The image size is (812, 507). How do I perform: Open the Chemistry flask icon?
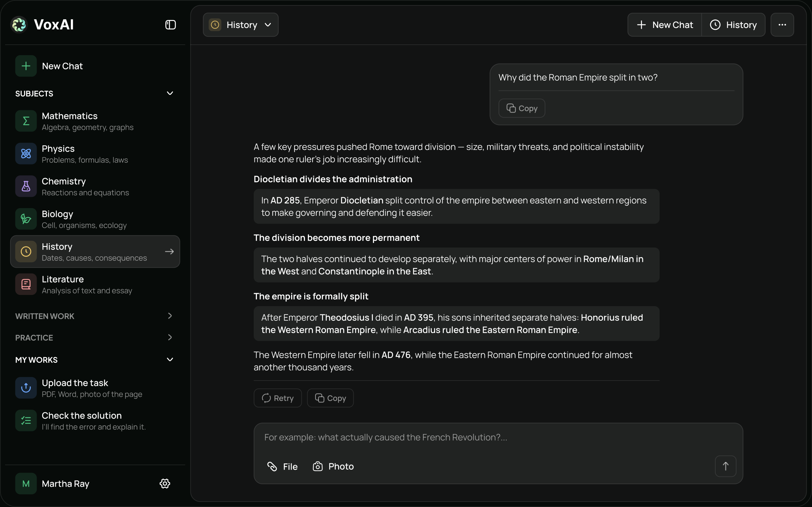tap(26, 186)
